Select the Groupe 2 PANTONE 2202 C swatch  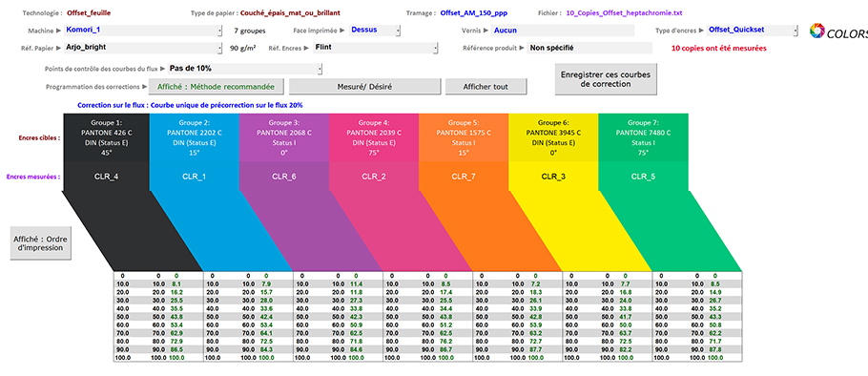click(195, 137)
